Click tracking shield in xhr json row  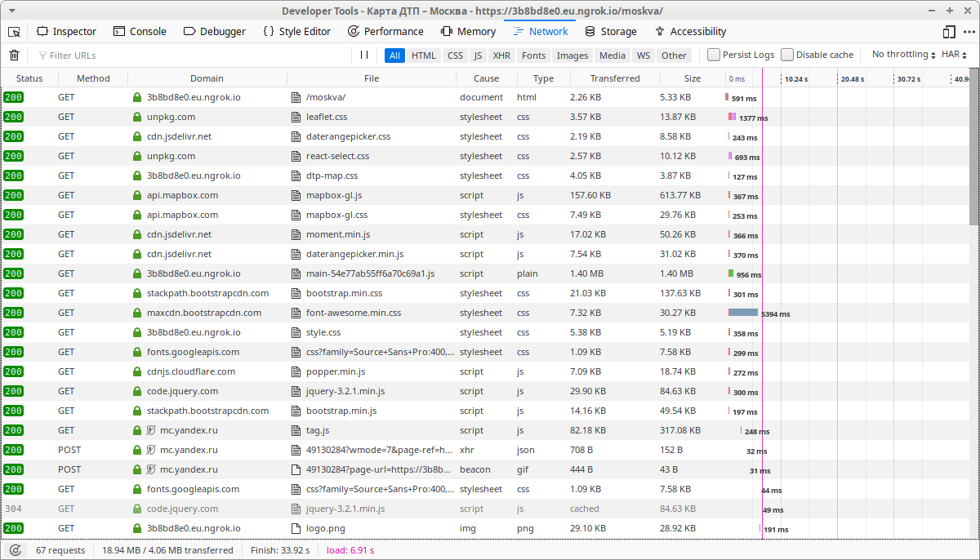151,450
